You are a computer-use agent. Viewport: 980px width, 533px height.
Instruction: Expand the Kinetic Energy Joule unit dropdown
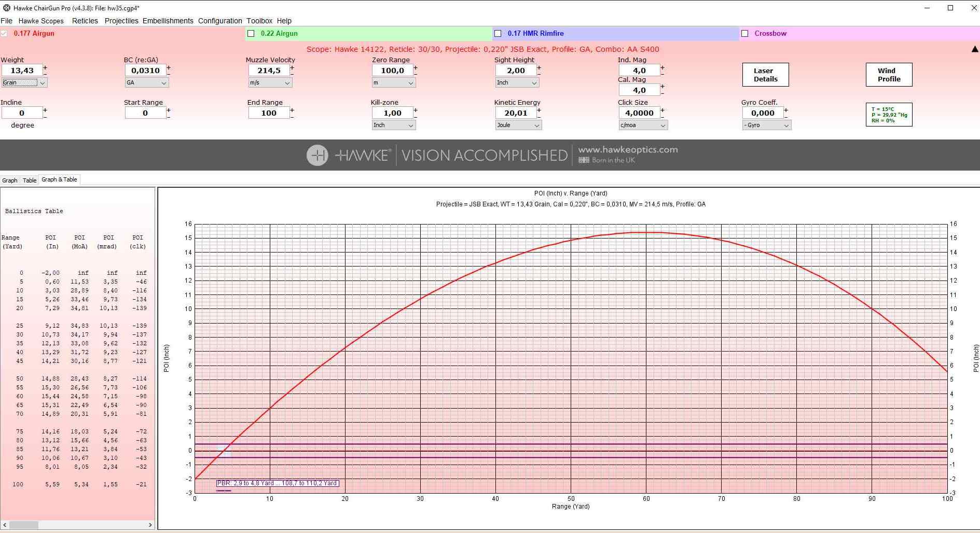click(x=518, y=125)
